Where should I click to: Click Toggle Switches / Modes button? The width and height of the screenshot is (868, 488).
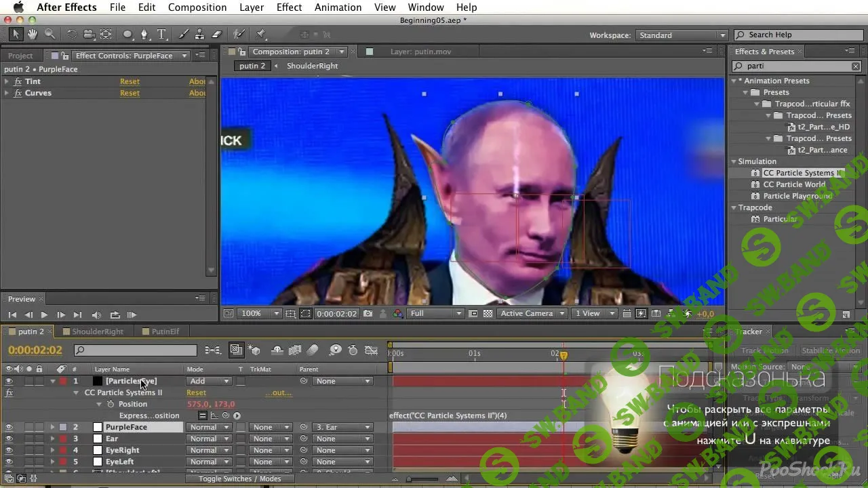[240, 479]
